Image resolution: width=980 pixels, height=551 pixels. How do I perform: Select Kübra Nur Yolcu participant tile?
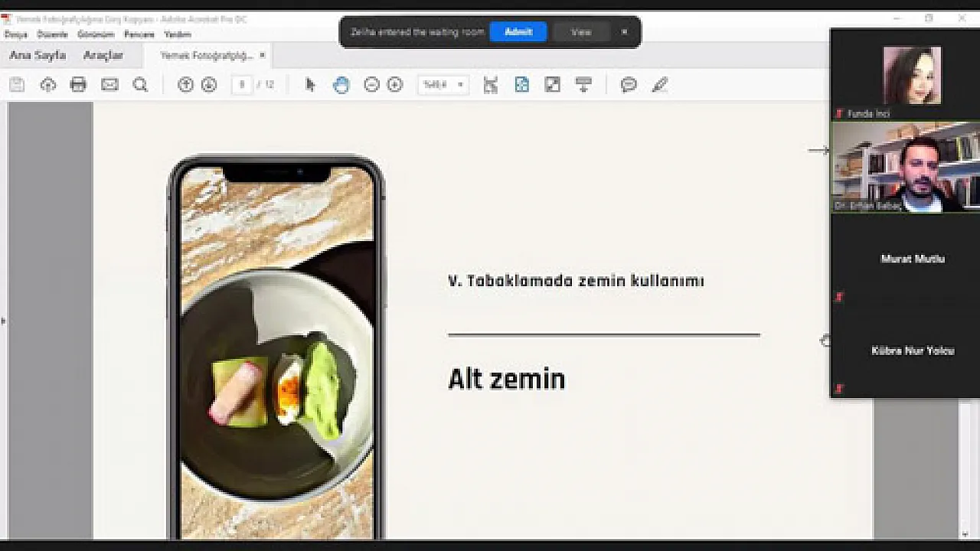click(906, 351)
